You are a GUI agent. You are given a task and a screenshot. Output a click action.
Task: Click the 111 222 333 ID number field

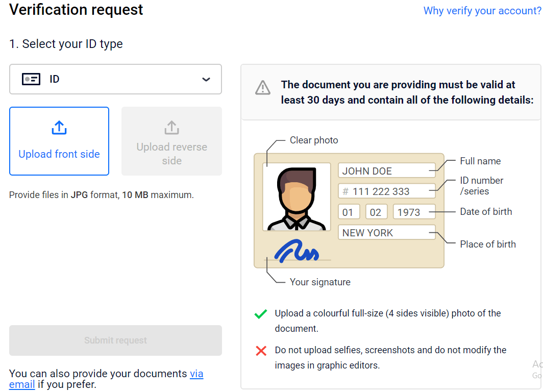click(387, 191)
